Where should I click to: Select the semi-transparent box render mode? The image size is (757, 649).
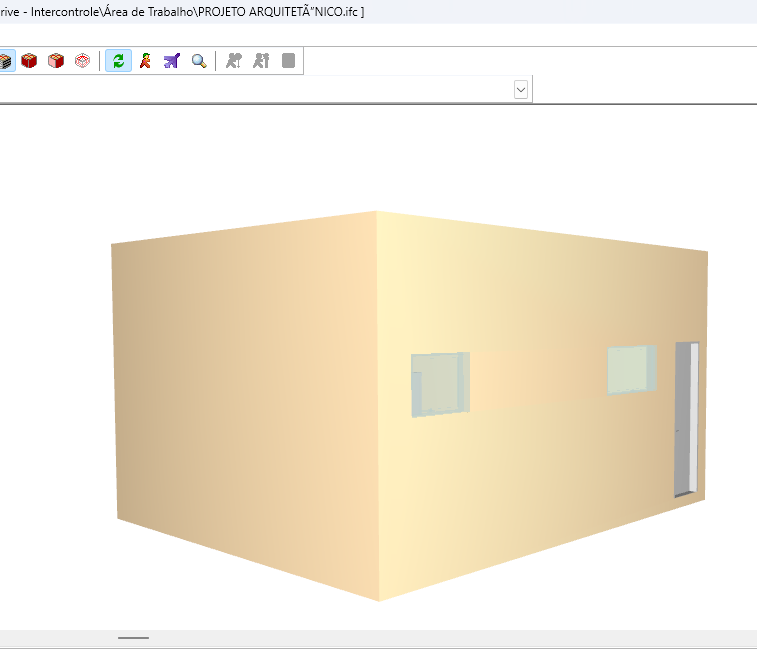56,61
